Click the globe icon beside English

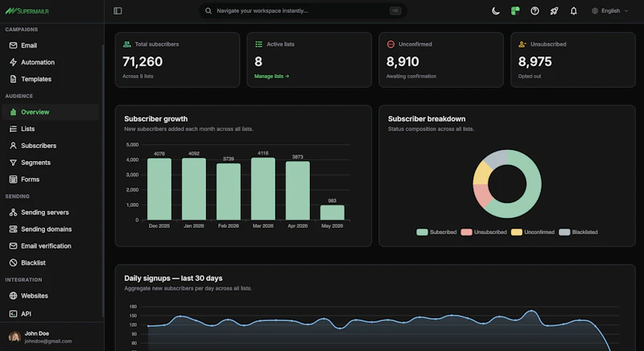point(595,10)
